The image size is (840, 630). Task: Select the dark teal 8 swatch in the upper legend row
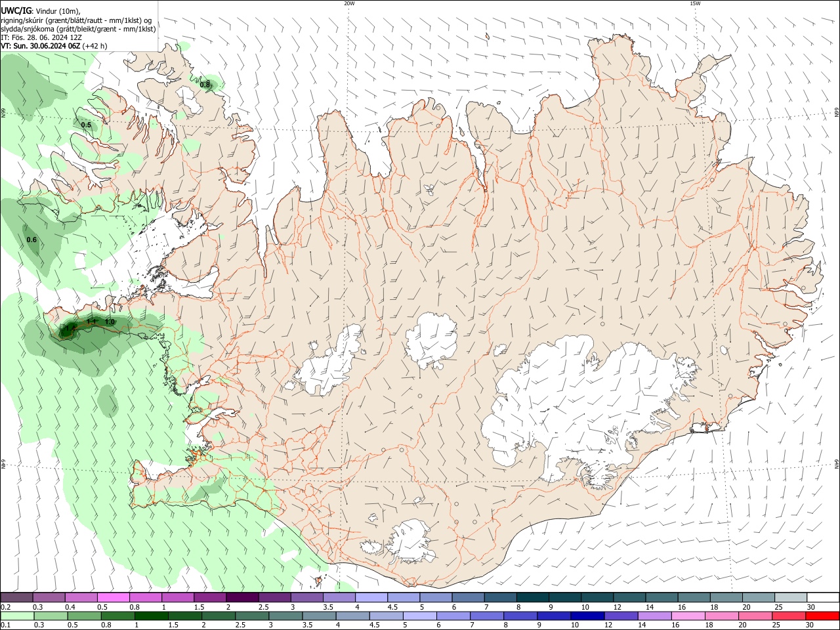click(532, 598)
